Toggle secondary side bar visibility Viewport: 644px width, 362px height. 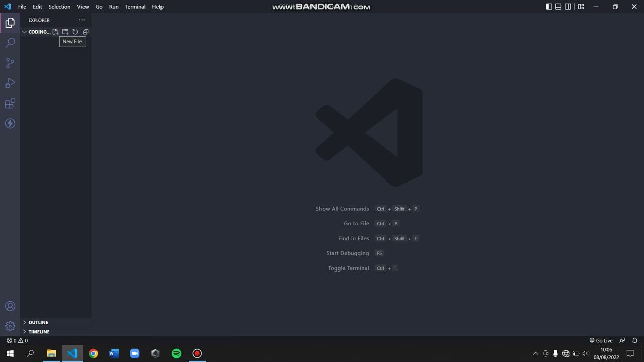click(x=568, y=7)
